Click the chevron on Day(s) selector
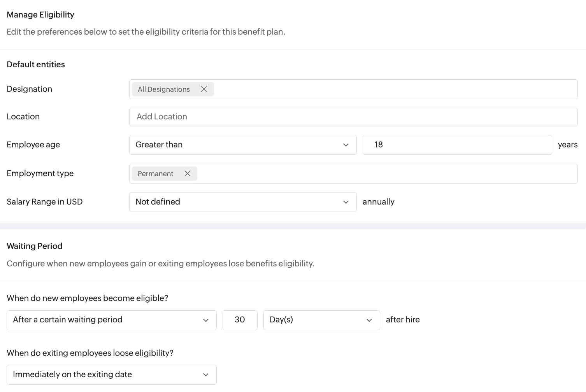 (x=369, y=320)
